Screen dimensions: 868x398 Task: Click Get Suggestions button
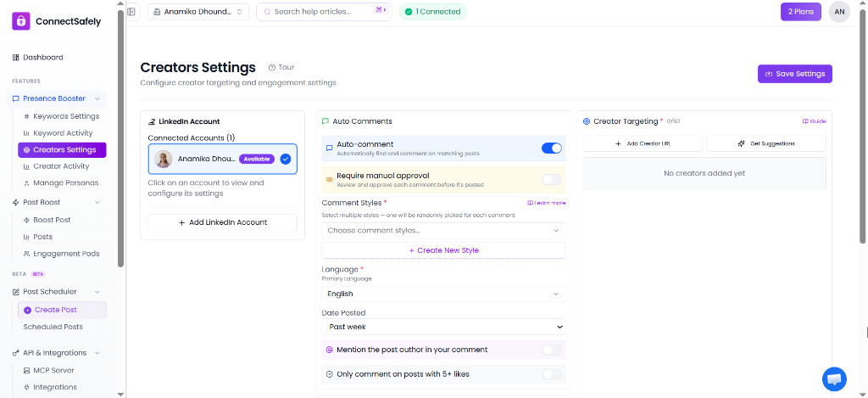pos(766,143)
